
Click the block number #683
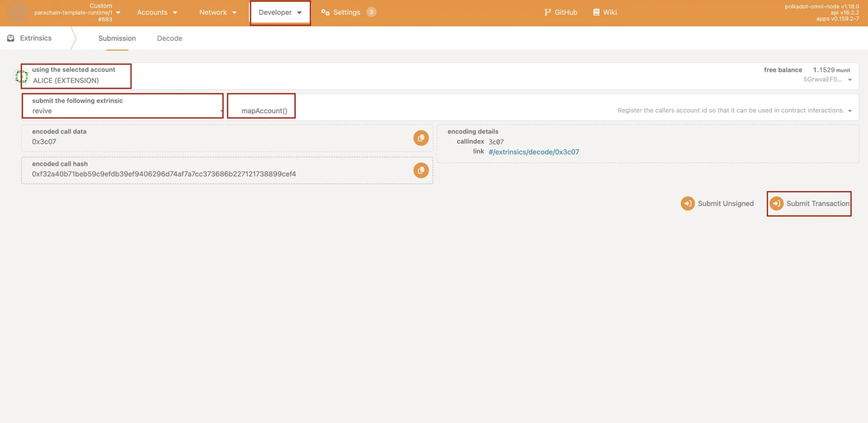click(105, 19)
